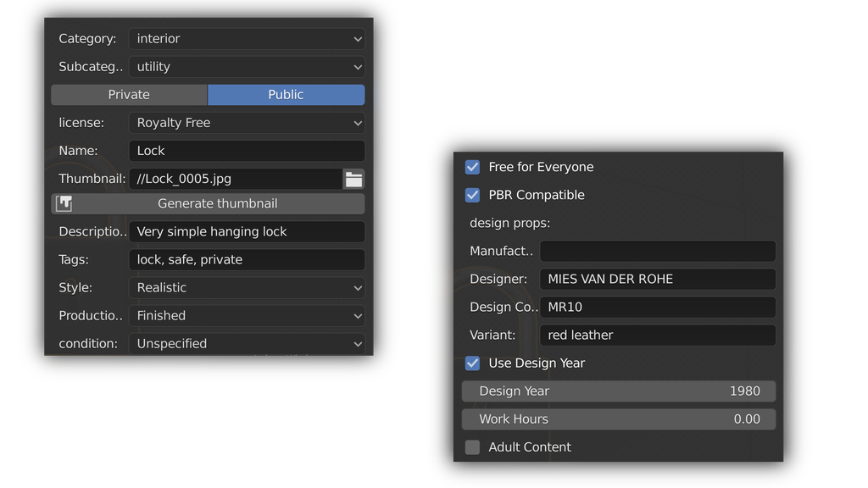Check the Adult Content box

[x=473, y=446]
